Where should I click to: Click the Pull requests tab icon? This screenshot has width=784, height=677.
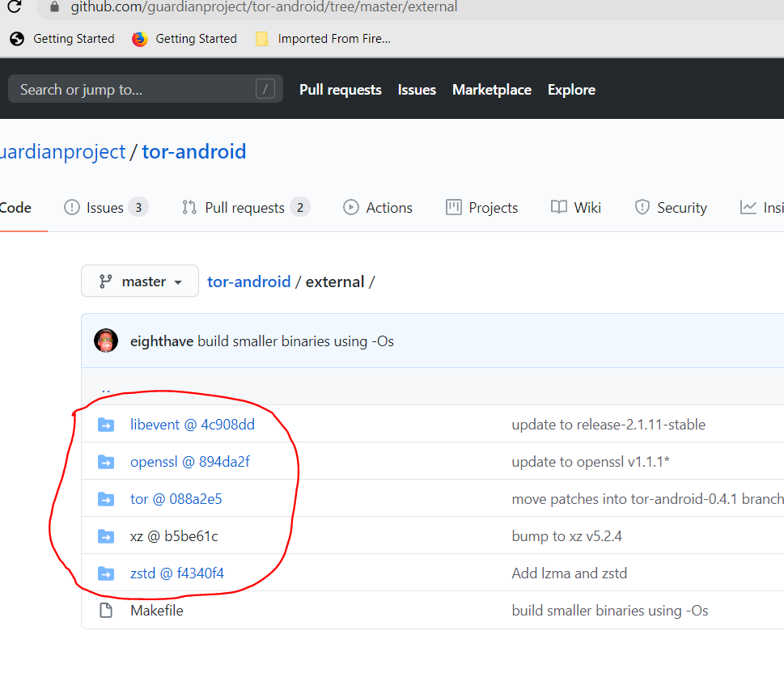coord(189,207)
